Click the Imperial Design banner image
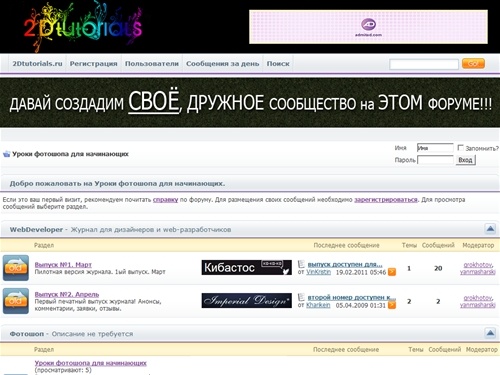 pyautogui.click(x=247, y=300)
